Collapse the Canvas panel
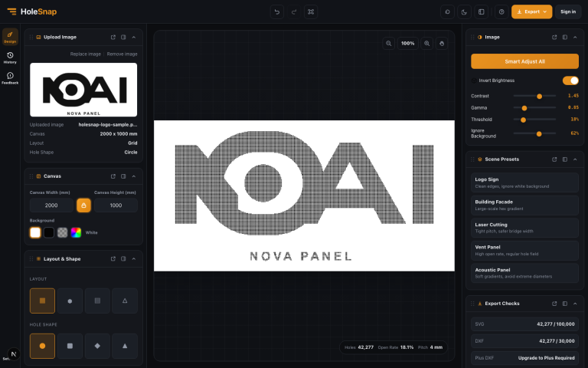 pyautogui.click(x=134, y=176)
